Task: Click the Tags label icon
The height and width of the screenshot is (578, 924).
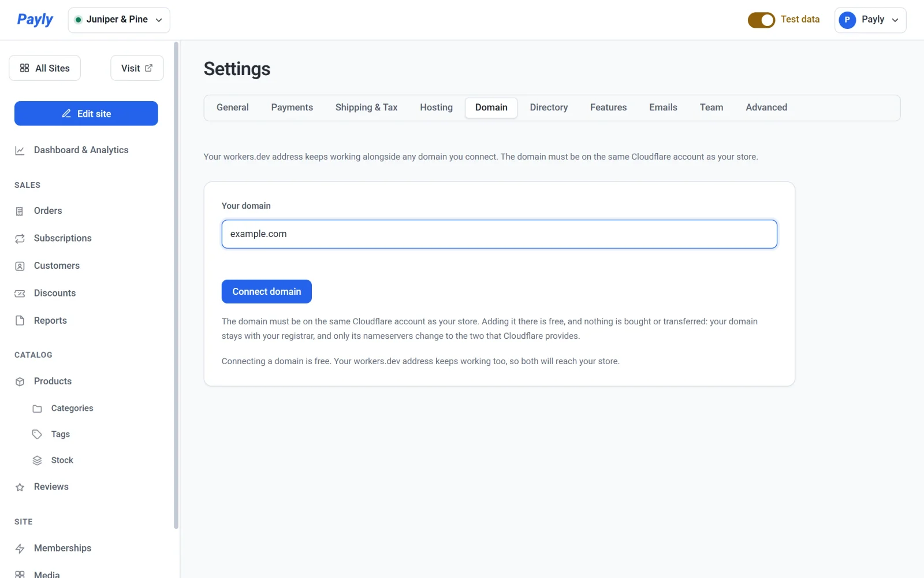Action: (x=37, y=435)
